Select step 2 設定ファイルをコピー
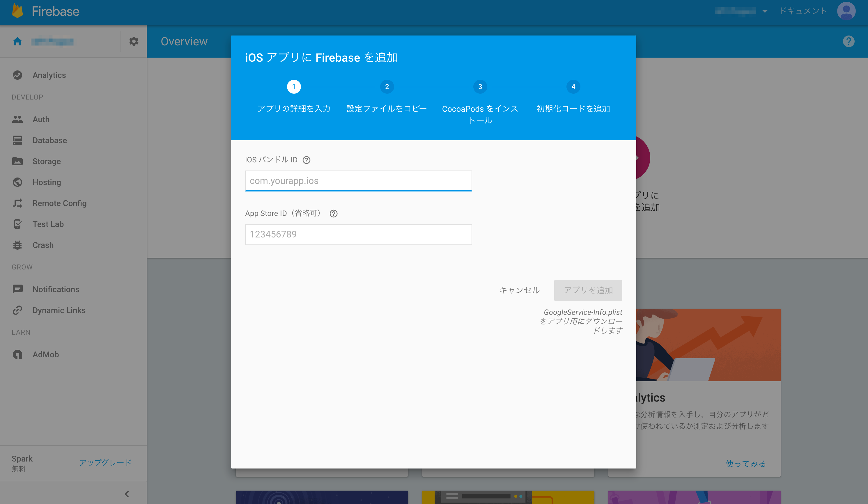The height and width of the screenshot is (504, 868). (387, 96)
